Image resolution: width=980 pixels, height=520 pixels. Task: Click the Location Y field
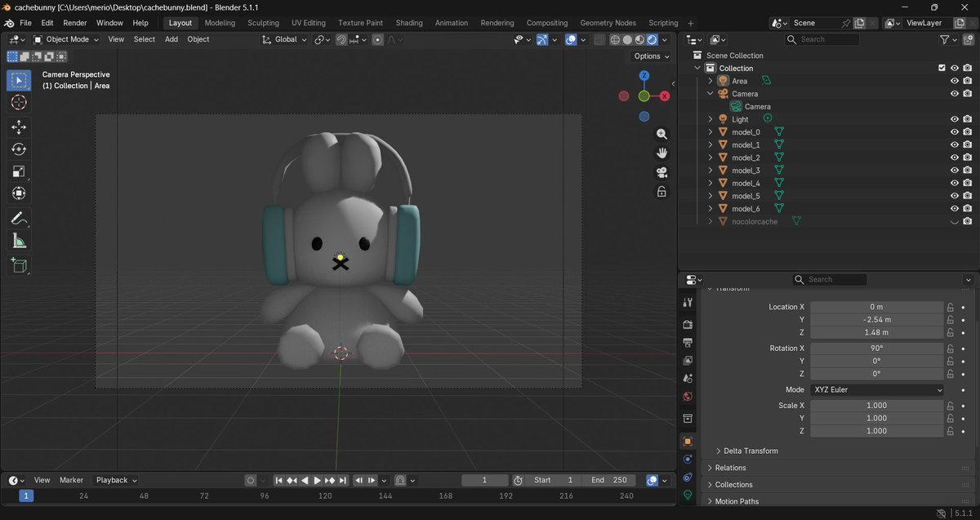[877, 320]
